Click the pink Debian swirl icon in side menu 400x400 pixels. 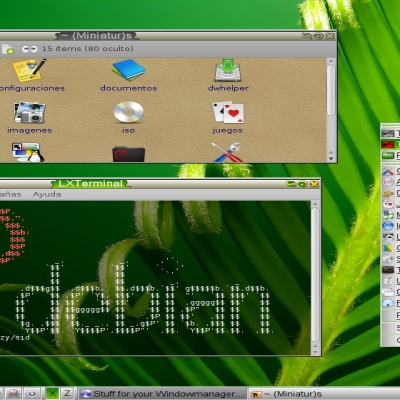[388, 182]
